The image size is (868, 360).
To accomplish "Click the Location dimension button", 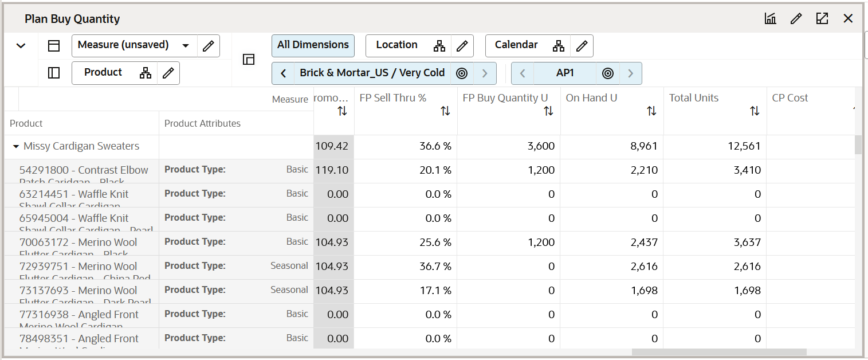I will [396, 45].
